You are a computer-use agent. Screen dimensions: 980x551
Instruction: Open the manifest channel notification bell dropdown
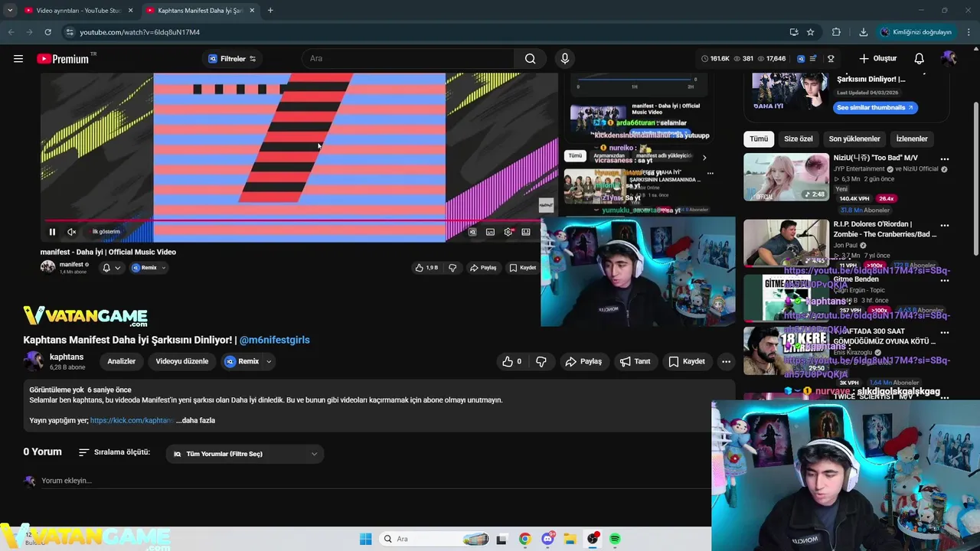(x=112, y=268)
